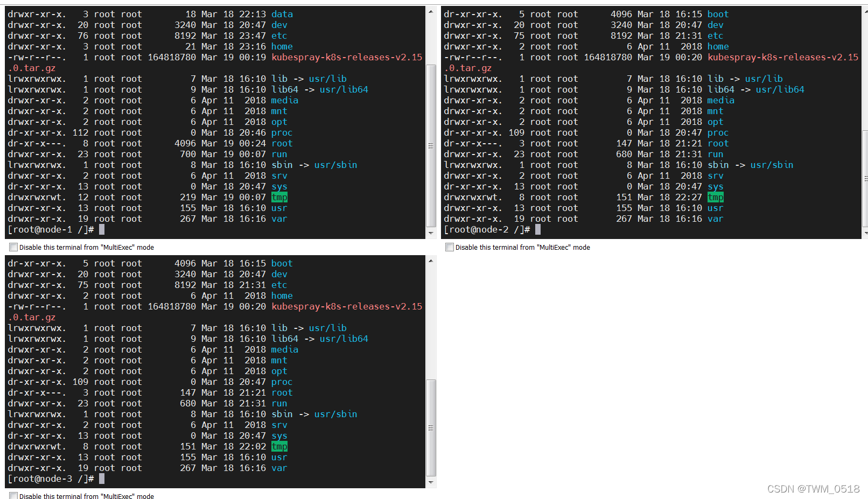Click the scrollbar thumb in node-2 terminal
868x499 pixels.
tap(865, 178)
